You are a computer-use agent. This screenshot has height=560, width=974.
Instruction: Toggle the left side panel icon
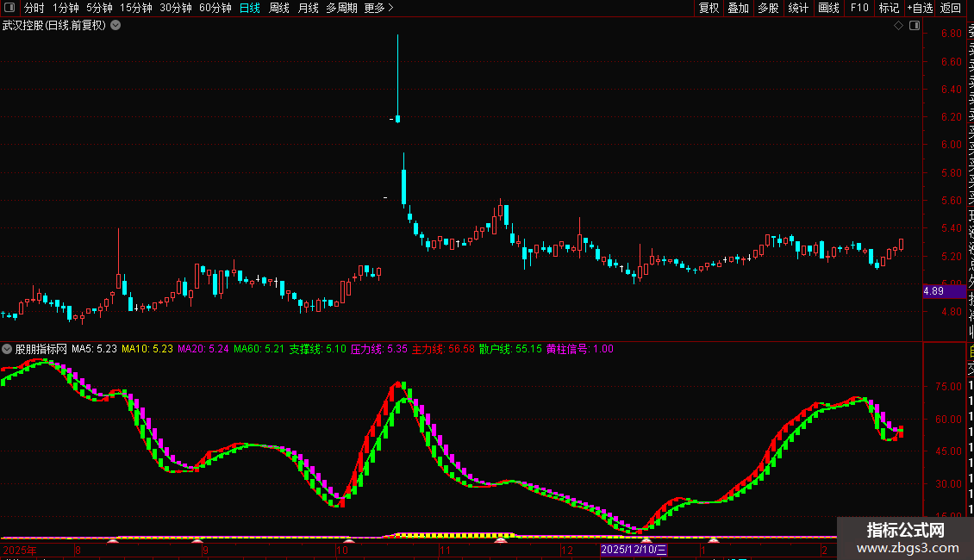click(x=9, y=8)
